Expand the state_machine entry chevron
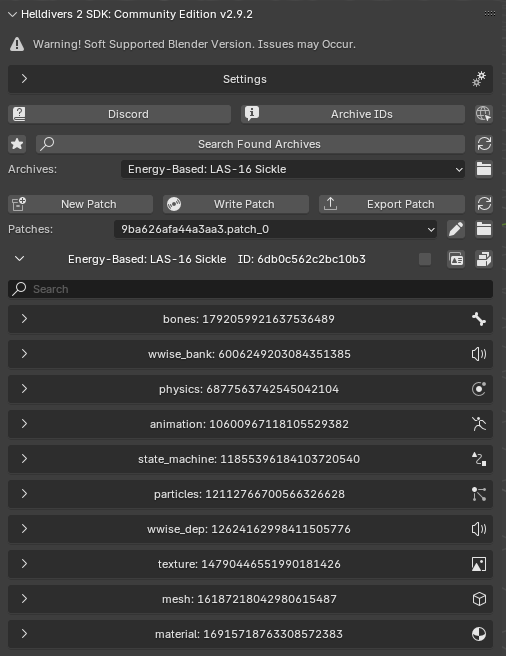 (x=24, y=459)
